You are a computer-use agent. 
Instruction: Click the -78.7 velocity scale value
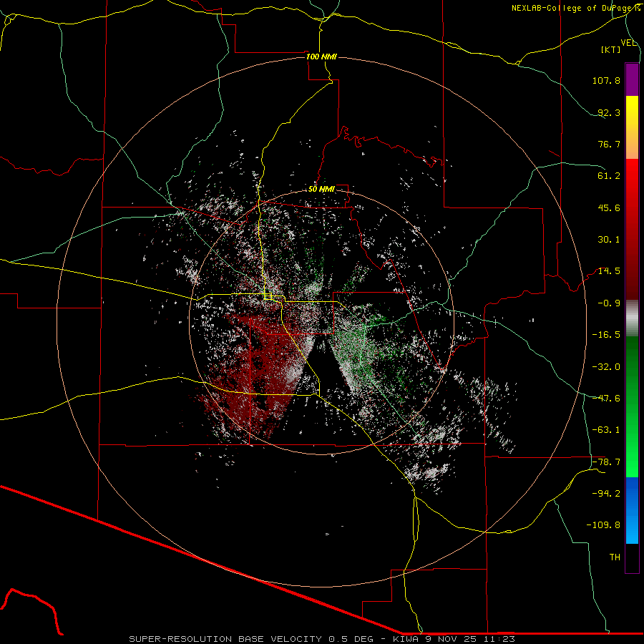(x=606, y=462)
